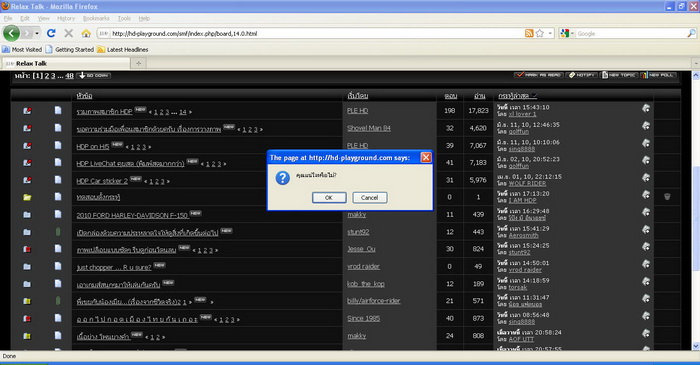Go to the Home page icon
700x365 pixels.
(86, 33)
